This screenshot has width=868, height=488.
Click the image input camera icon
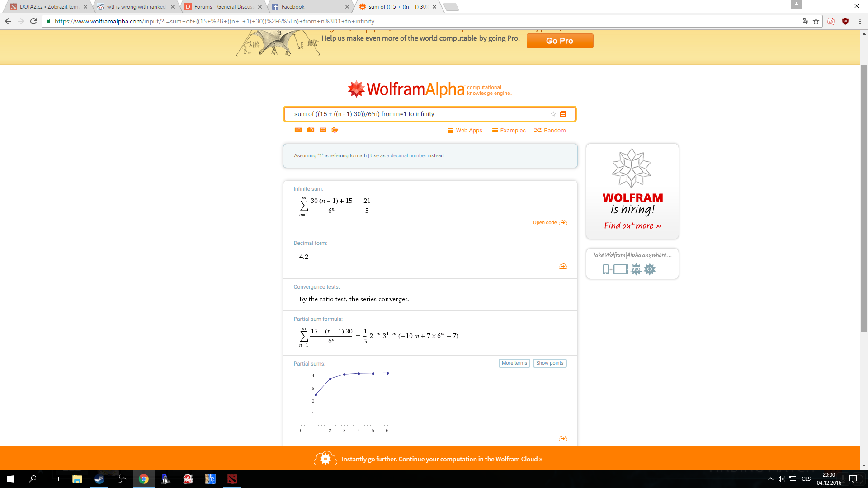pyautogui.click(x=311, y=130)
